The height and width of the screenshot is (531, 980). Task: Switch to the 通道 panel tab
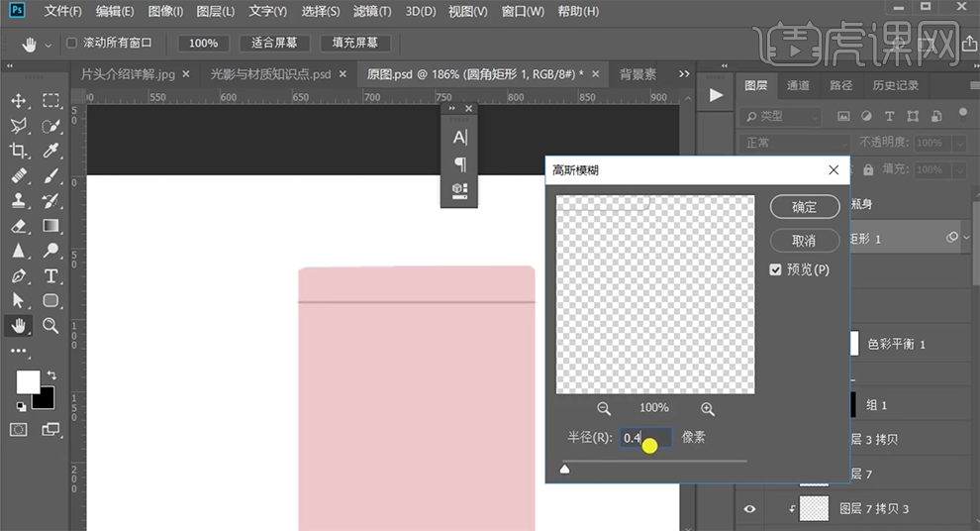(798, 86)
